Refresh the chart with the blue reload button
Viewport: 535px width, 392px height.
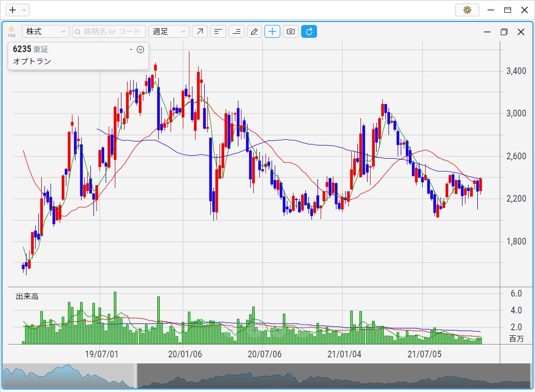coord(309,31)
